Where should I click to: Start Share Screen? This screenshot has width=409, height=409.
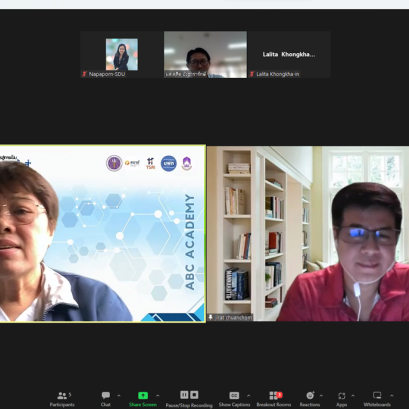pos(143,399)
